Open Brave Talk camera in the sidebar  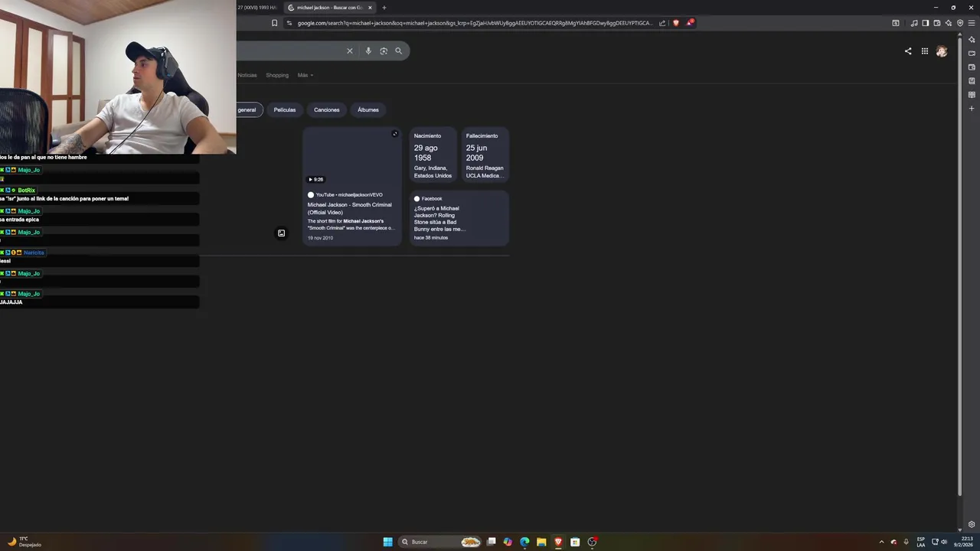tap(972, 54)
